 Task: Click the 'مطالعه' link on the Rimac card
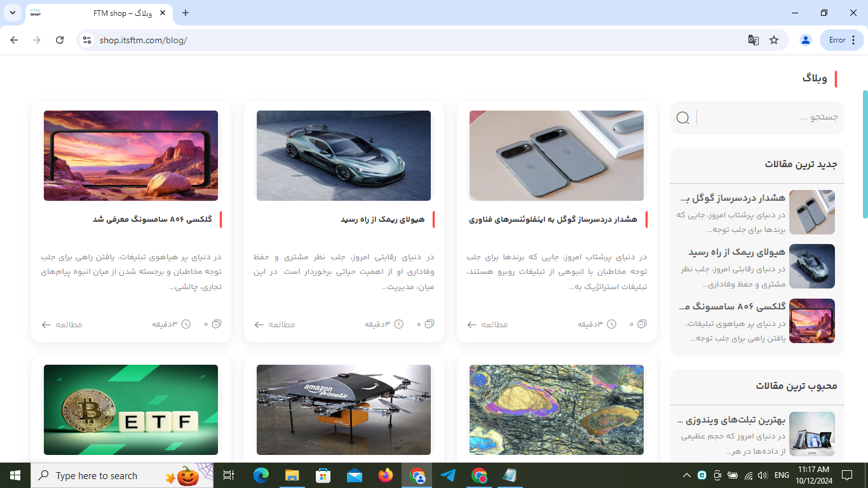point(275,324)
